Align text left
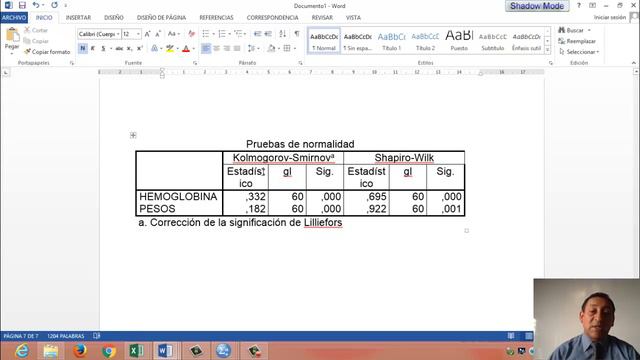 206,49
